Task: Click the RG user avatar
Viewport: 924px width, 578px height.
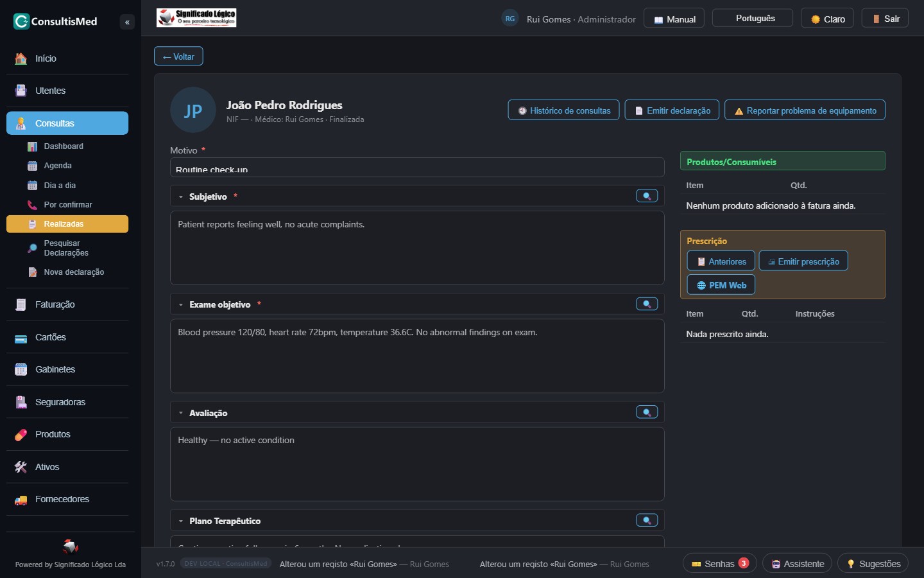Action: click(x=510, y=19)
